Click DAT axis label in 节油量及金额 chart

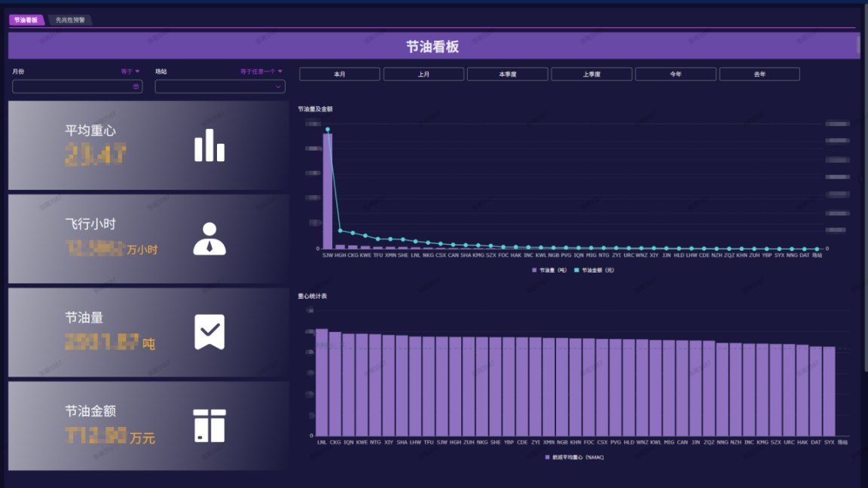805,255
